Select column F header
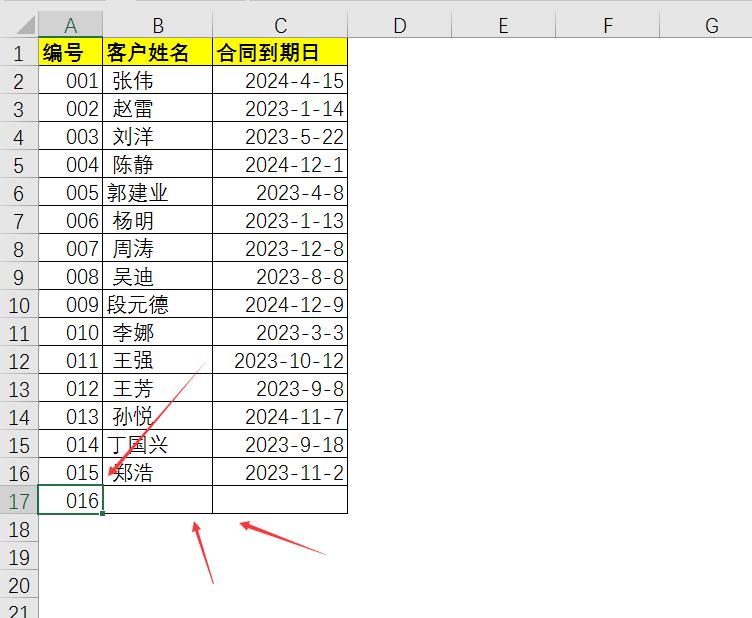This screenshot has height=618, width=752. (608, 25)
